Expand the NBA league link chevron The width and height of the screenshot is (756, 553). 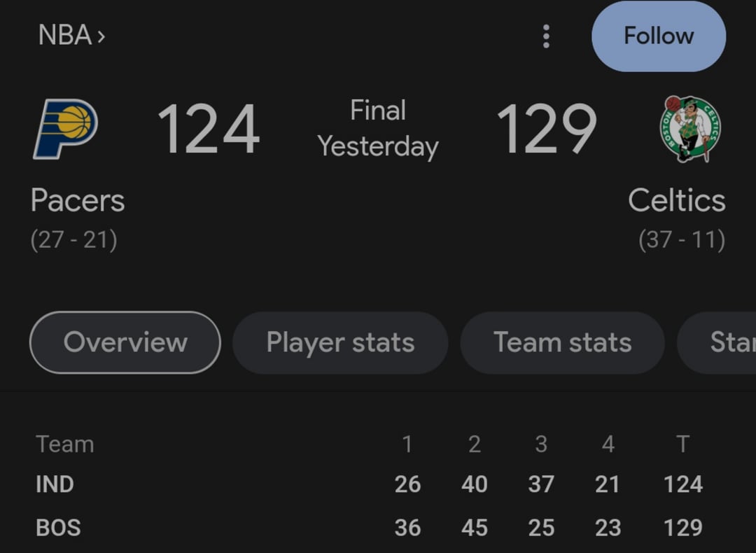101,36
